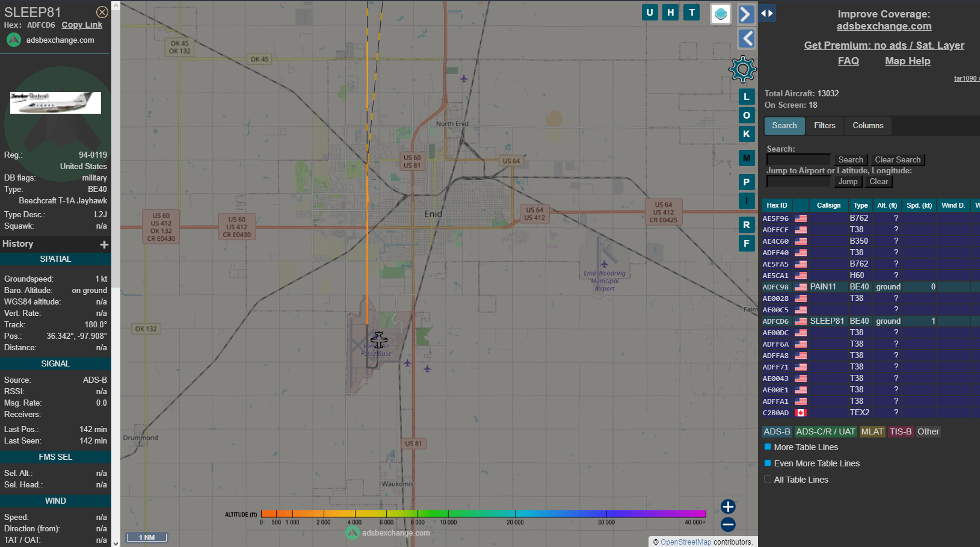Enable All Table Lines checkbox
The height and width of the screenshot is (547, 980).
point(768,480)
